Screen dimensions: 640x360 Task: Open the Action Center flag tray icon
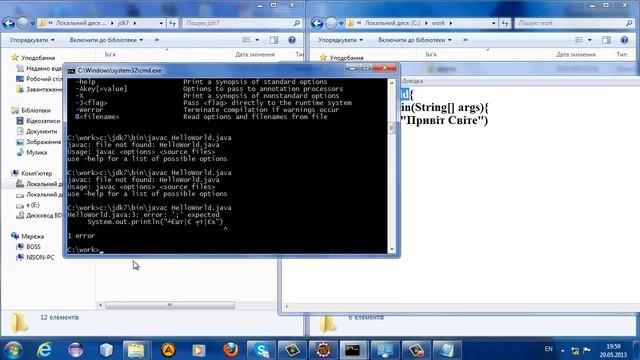[587, 350]
